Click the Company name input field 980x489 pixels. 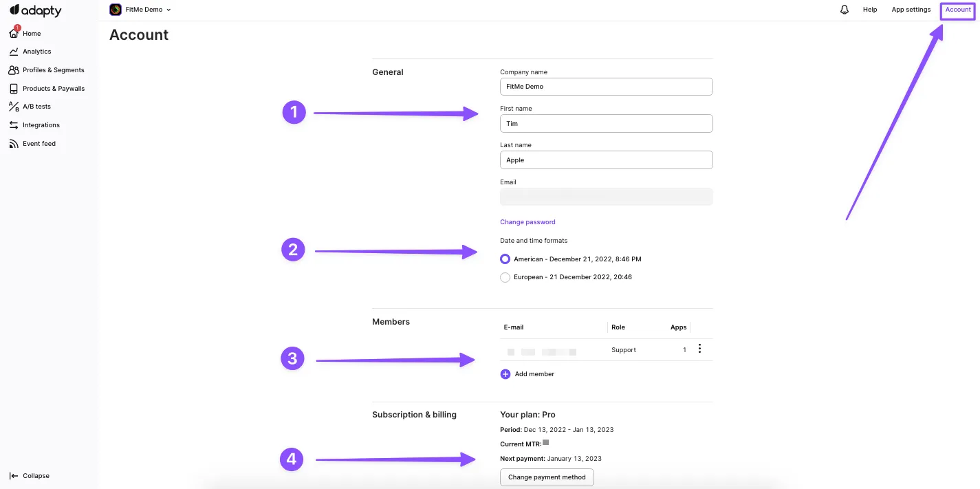point(606,87)
